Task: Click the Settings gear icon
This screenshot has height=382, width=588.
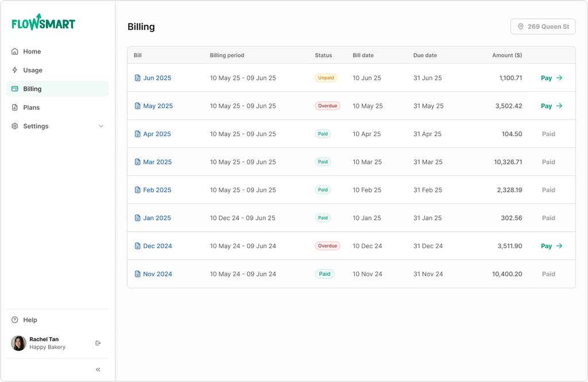Action: pos(15,126)
